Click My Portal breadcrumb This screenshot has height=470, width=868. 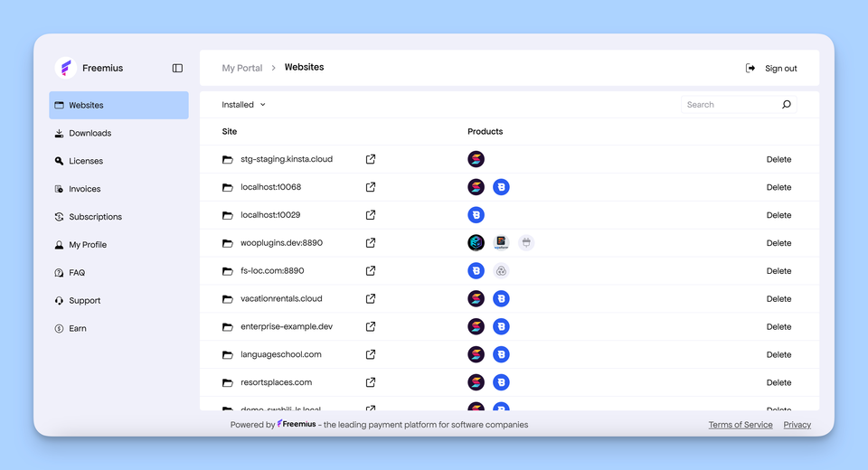[x=242, y=68]
